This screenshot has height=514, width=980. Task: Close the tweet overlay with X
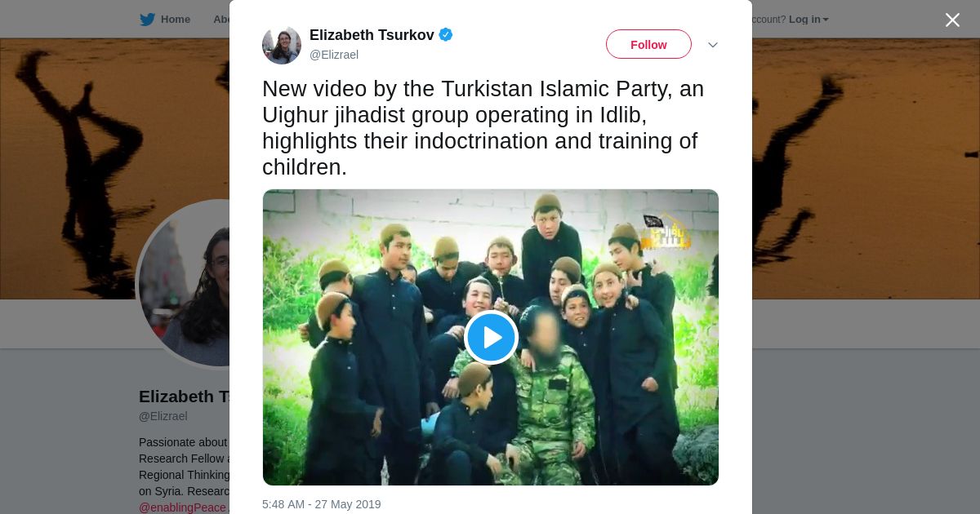[952, 20]
